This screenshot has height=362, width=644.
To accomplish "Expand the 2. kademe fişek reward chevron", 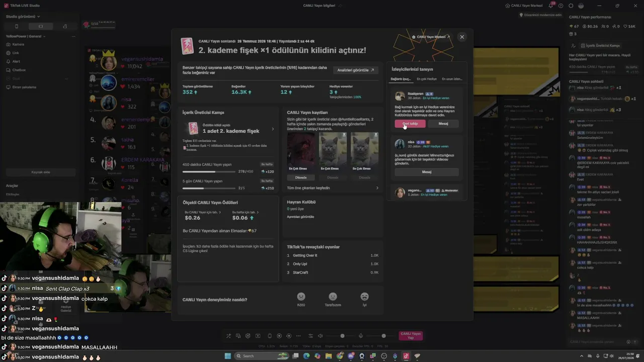I will pyautogui.click(x=273, y=129).
